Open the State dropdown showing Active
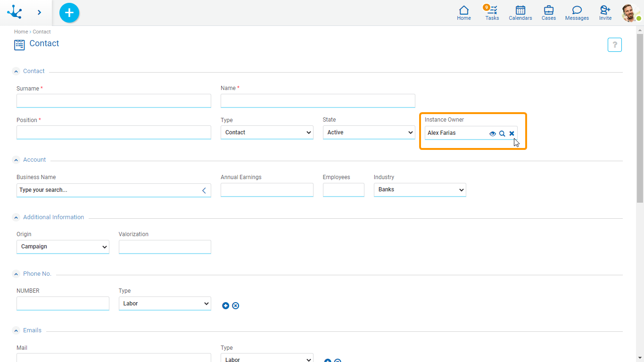 tap(369, 132)
